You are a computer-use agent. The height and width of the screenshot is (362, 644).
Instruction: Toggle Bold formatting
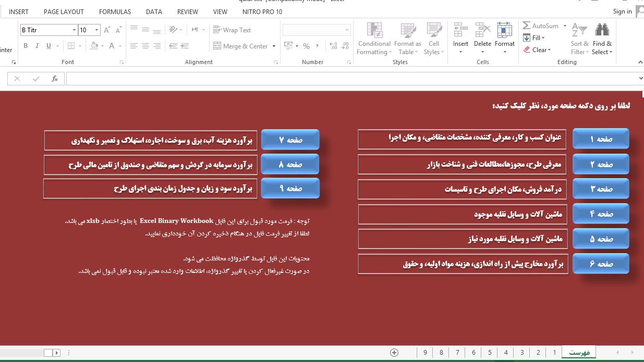click(26, 46)
